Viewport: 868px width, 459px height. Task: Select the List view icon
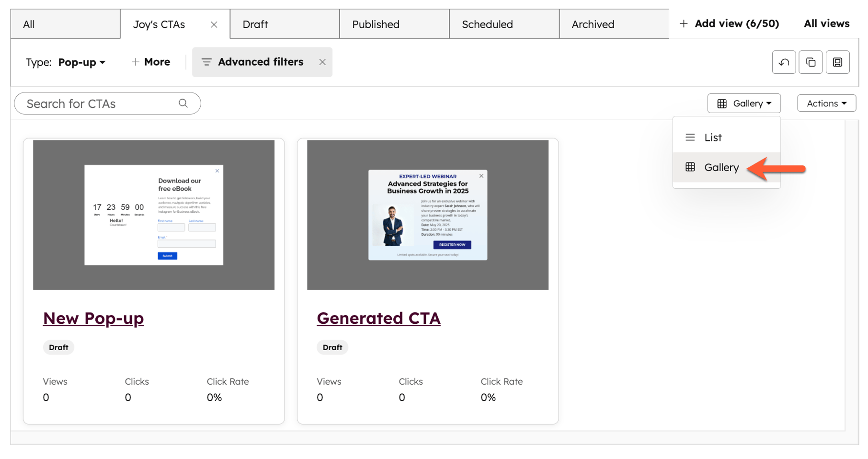(690, 137)
